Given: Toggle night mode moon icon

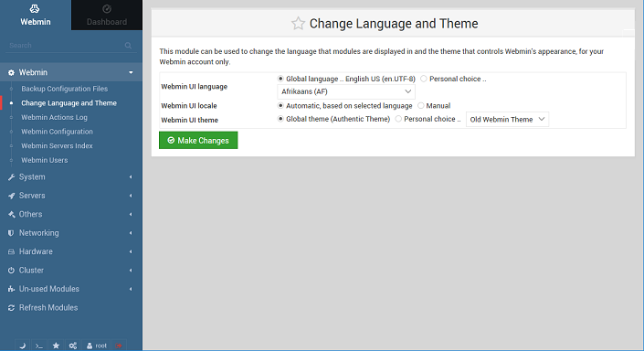Looking at the screenshot, I should coord(23,346).
